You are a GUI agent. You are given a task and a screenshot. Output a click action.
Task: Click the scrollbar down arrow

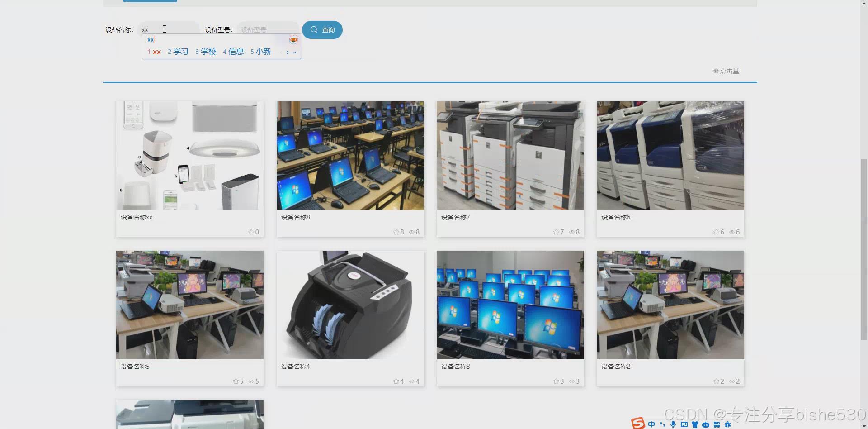point(864,425)
